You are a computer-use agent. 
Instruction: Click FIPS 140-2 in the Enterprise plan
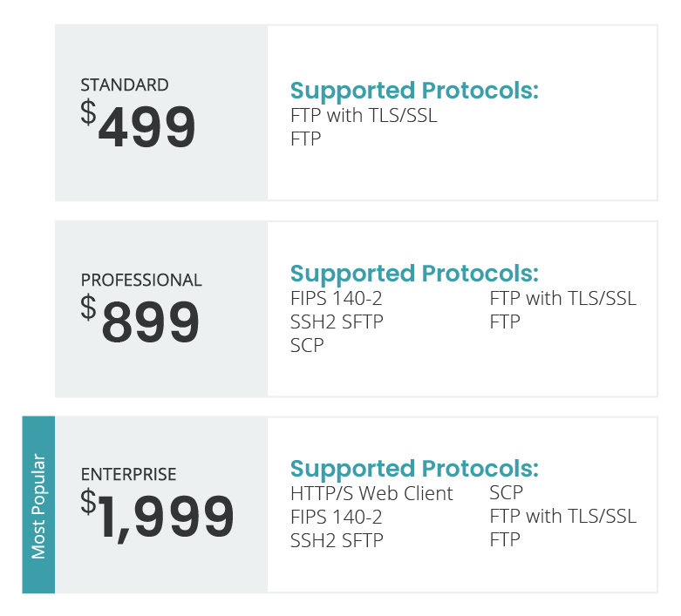click(337, 517)
